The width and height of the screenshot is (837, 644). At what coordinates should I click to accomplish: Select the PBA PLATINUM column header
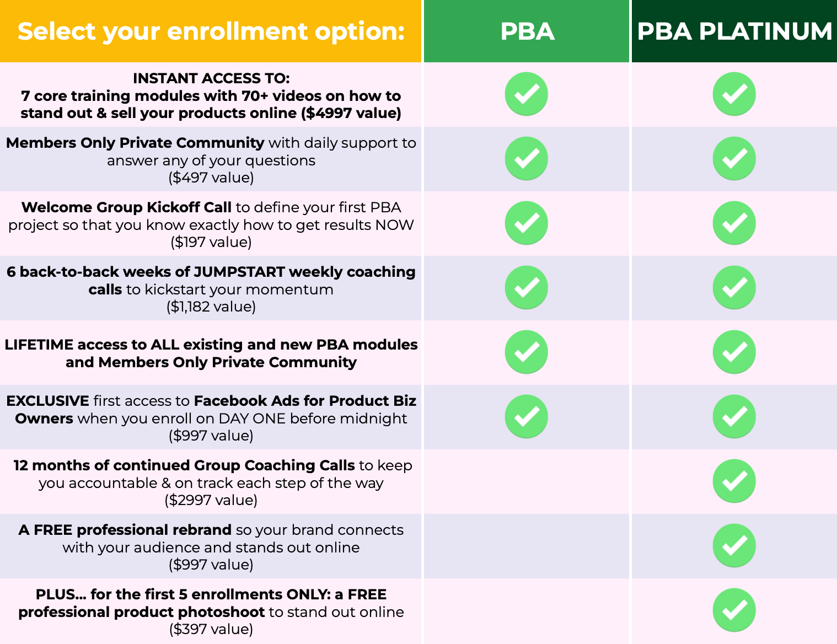point(734,31)
